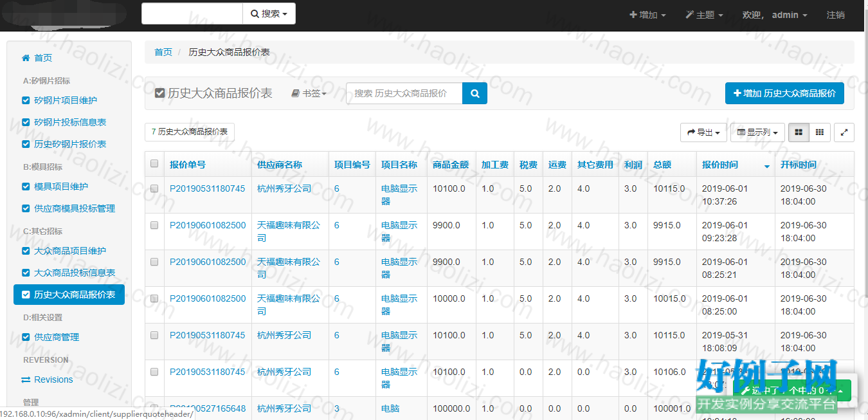The image size is (868, 420).
Task: Open the 导出 export dropdown
Action: point(704,132)
